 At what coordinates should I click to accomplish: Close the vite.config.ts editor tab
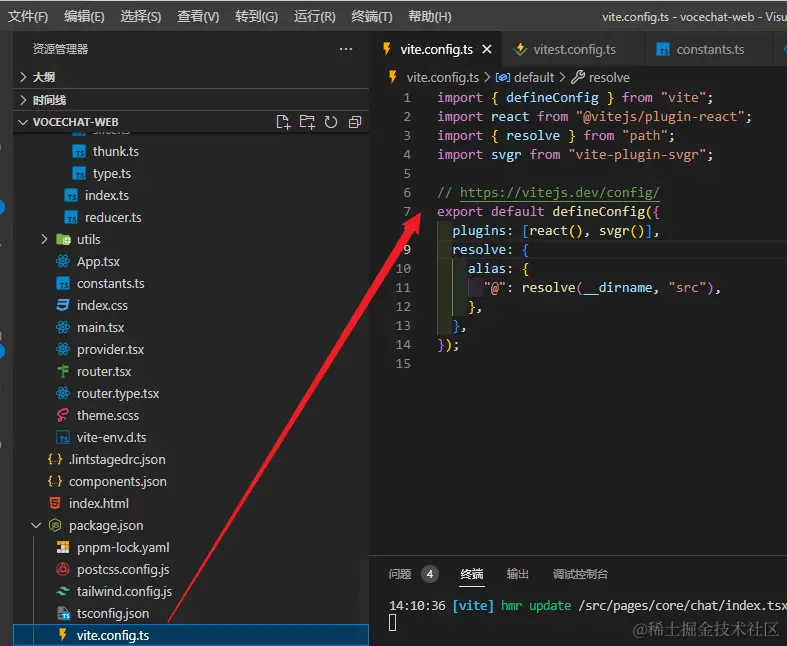click(487, 49)
